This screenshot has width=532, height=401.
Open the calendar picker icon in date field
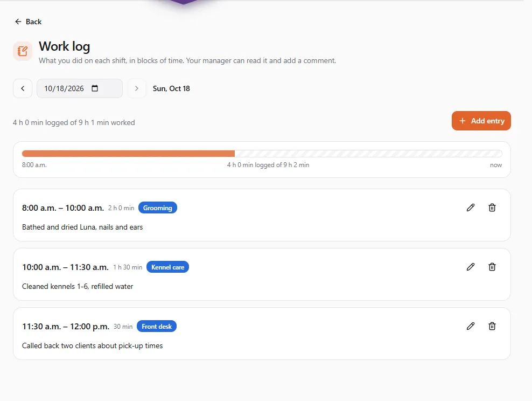coord(95,88)
